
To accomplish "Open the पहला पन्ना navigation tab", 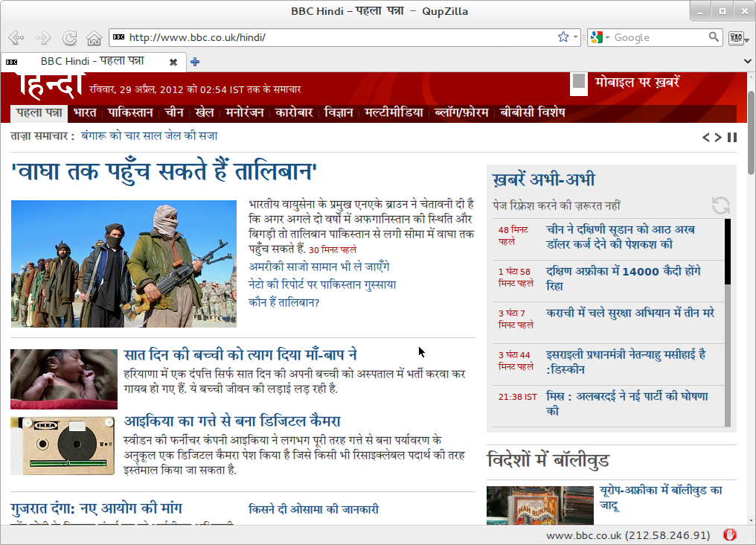I will (39, 113).
